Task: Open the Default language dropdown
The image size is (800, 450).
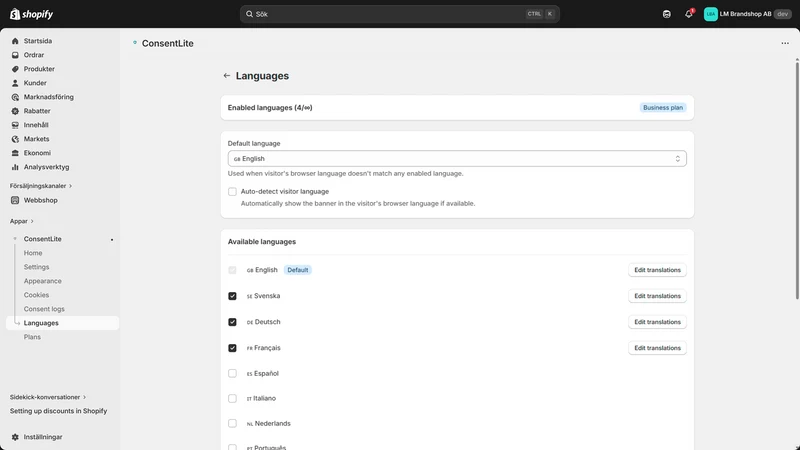Action: 457,159
